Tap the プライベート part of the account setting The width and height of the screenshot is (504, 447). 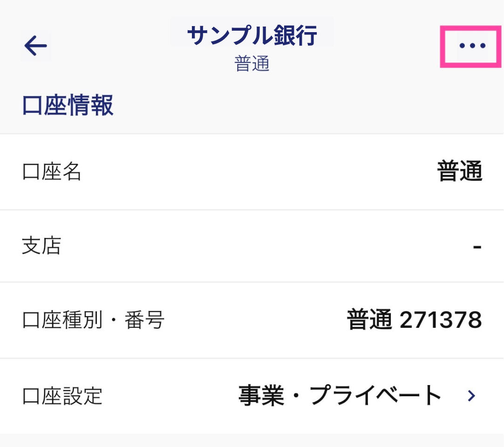(x=375, y=396)
